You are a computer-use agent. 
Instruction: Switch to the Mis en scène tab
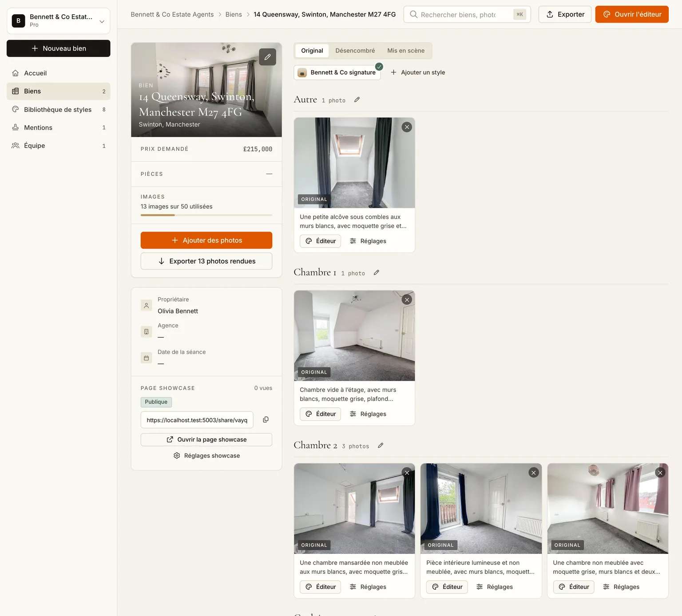pyautogui.click(x=406, y=51)
